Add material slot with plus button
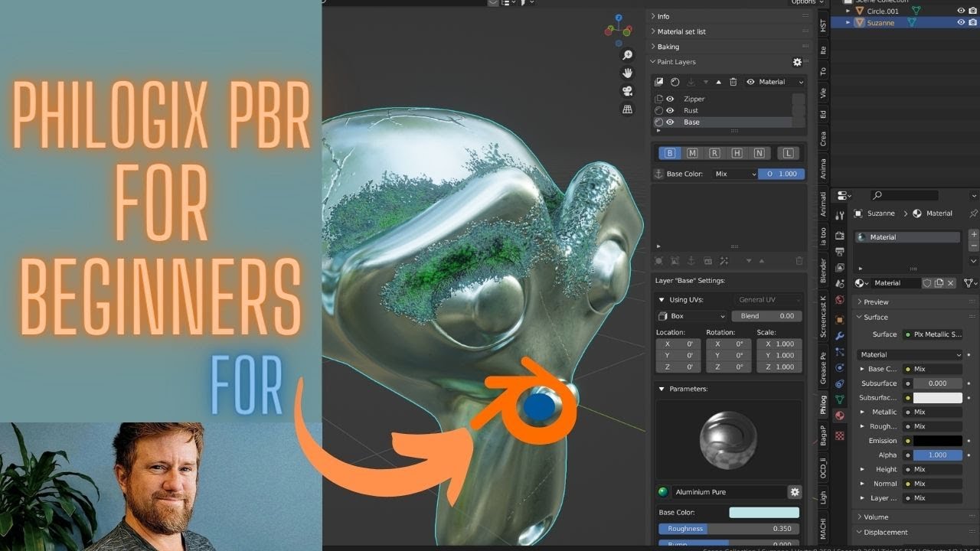980x551 pixels. 973,234
